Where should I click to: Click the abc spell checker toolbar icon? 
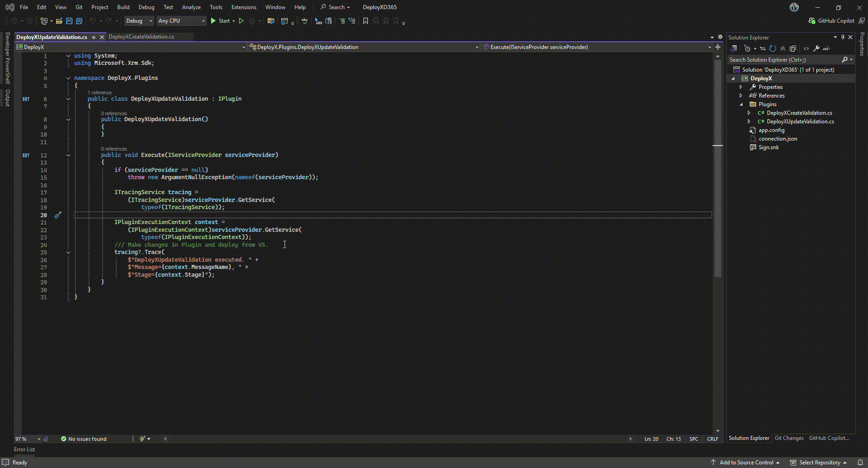304,21
